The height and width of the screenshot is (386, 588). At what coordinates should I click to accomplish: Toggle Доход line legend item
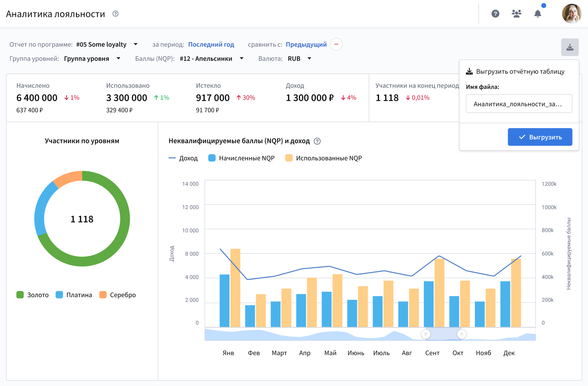183,158
